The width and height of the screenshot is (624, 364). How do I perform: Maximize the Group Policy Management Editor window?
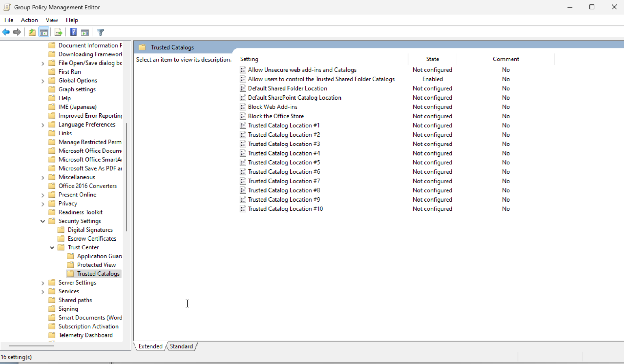click(x=592, y=7)
